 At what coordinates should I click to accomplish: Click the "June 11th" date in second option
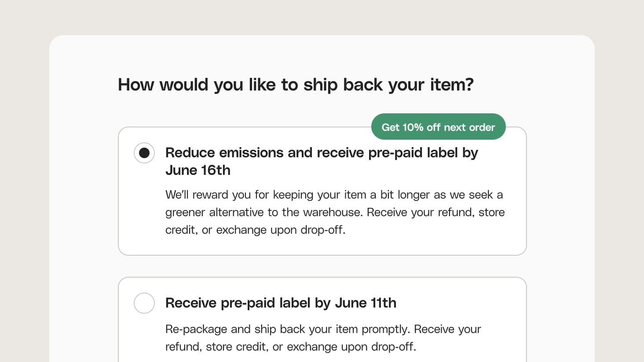tap(366, 303)
